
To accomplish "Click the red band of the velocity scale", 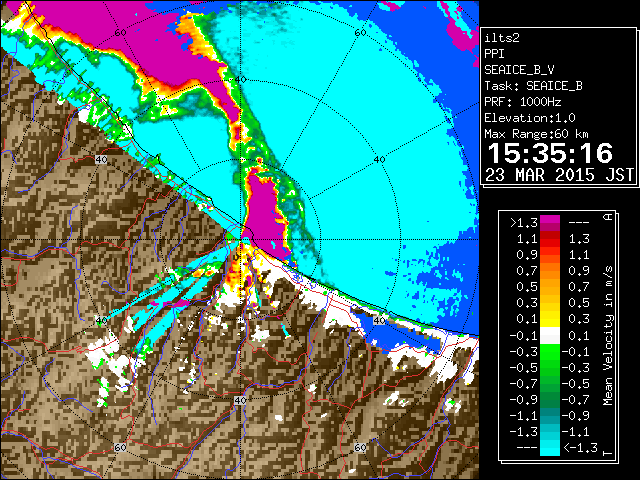I will click(550, 243).
